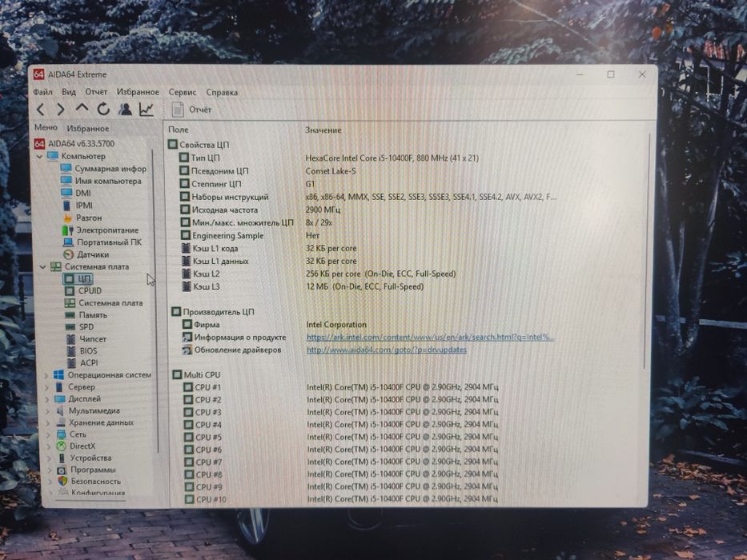Click the Поле column header
This screenshot has height=560, width=747.
179,130
